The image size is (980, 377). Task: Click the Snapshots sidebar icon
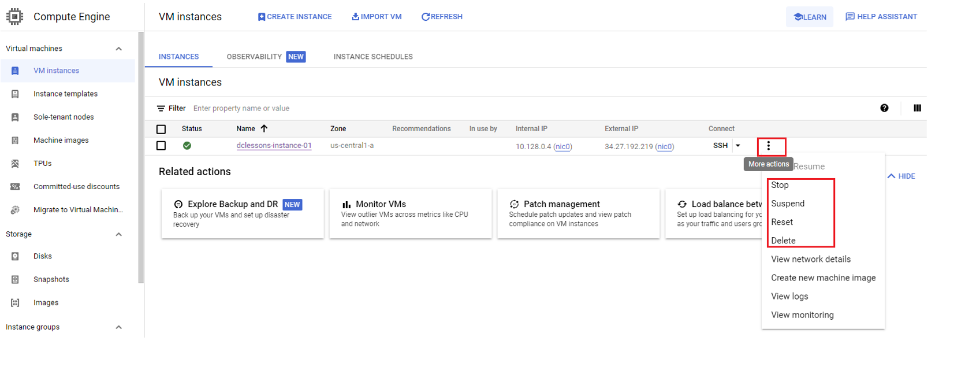click(x=15, y=279)
